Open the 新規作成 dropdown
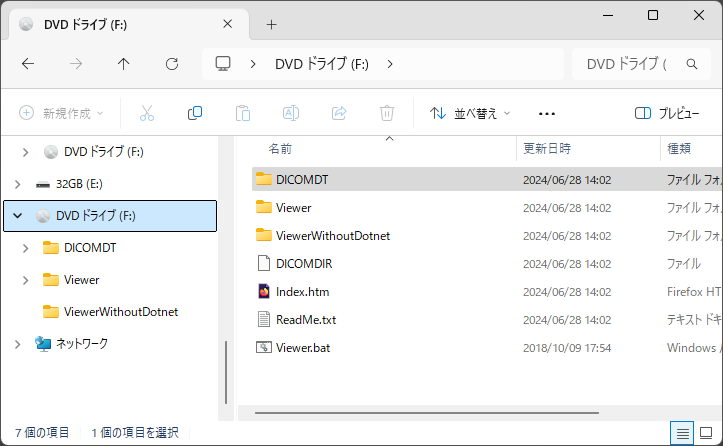The height and width of the screenshot is (446, 723). pyautogui.click(x=61, y=113)
